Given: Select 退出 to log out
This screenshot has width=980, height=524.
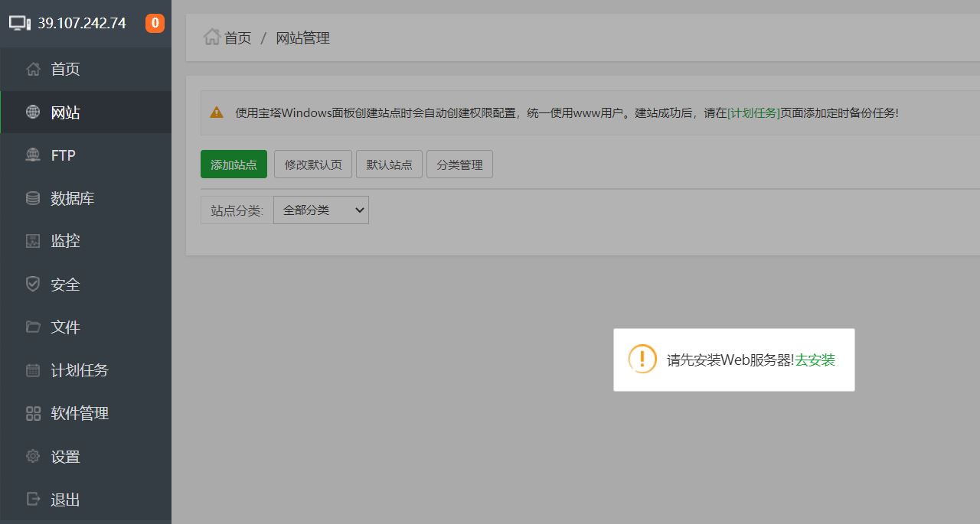Looking at the screenshot, I should (86, 500).
